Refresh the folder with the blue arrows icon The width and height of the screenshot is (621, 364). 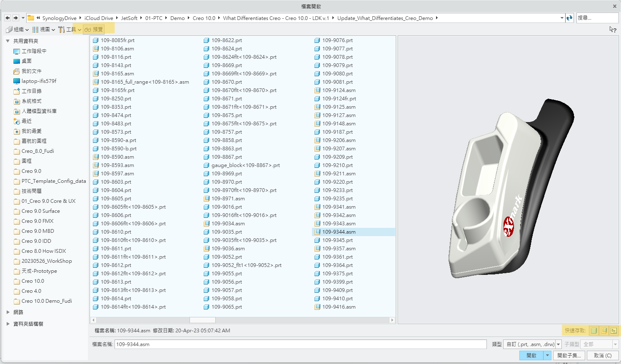[569, 18]
